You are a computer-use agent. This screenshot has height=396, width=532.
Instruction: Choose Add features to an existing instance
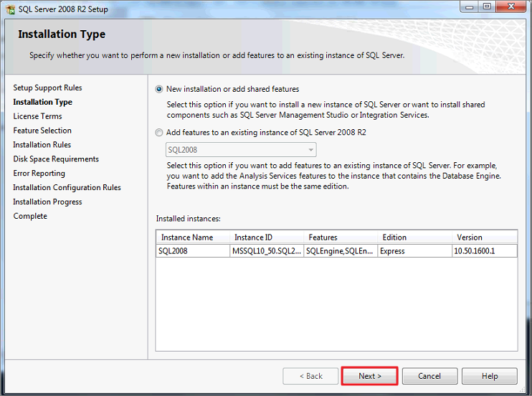[158, 133]
